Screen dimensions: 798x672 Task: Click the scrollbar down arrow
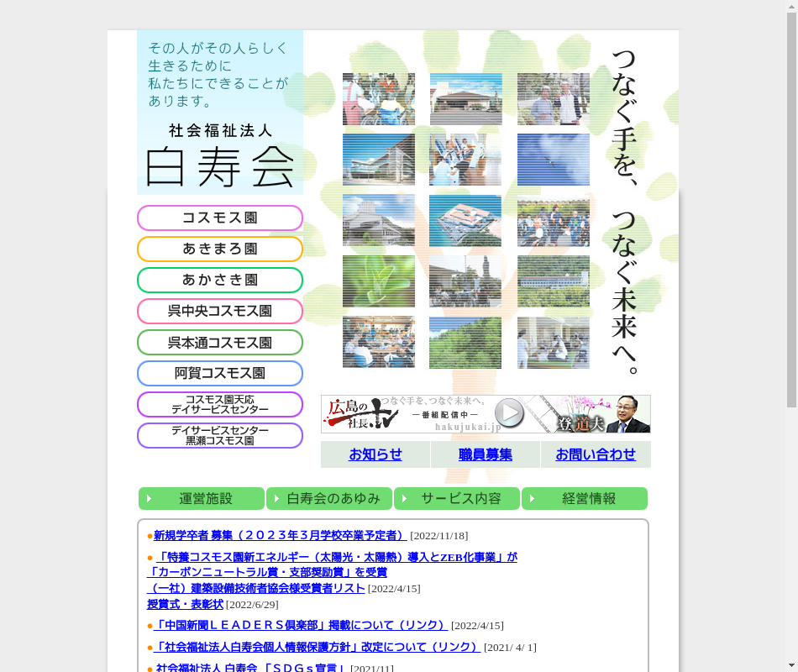pos(791,665)
